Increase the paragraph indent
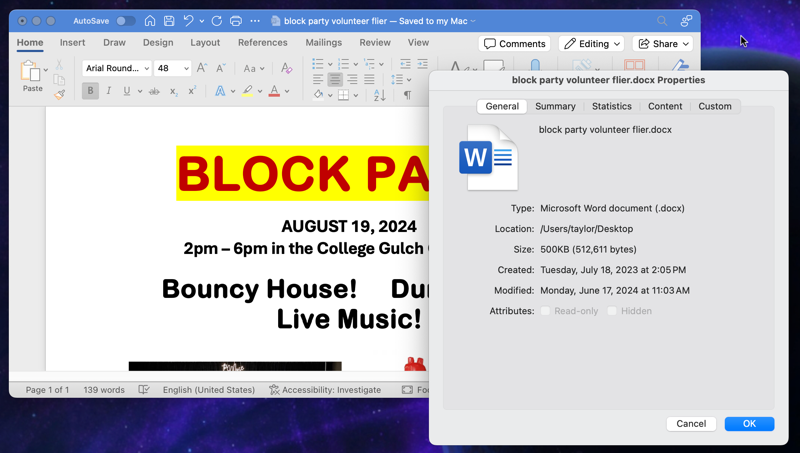The image size is (800, 453). click(422, 64)
